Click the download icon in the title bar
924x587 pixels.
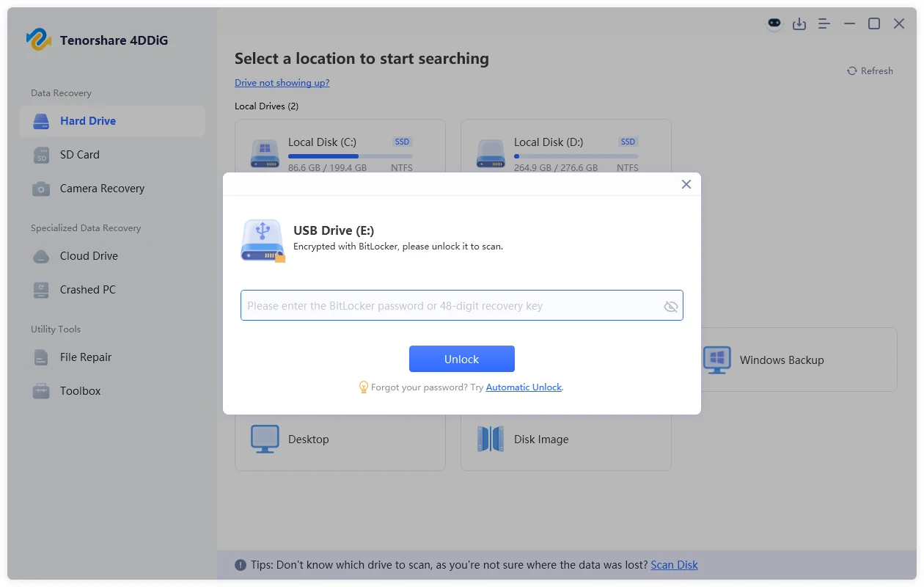799,23
